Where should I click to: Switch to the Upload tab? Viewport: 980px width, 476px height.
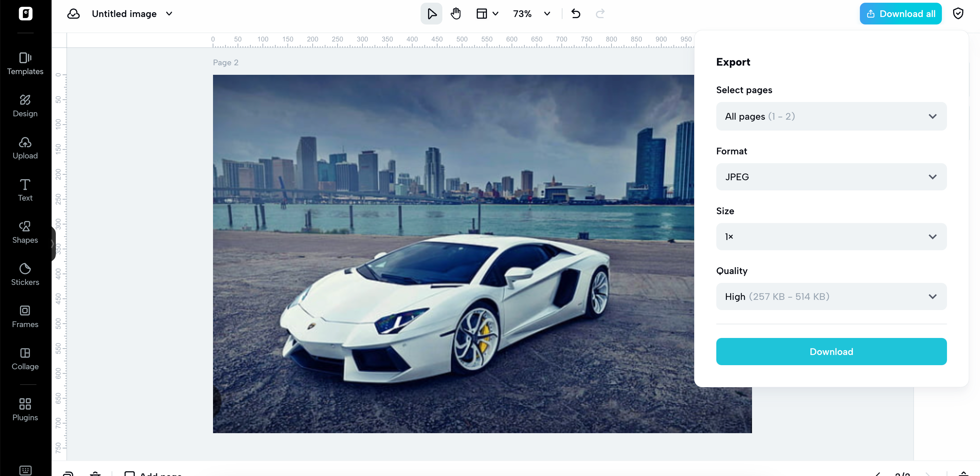coord(25,148)
